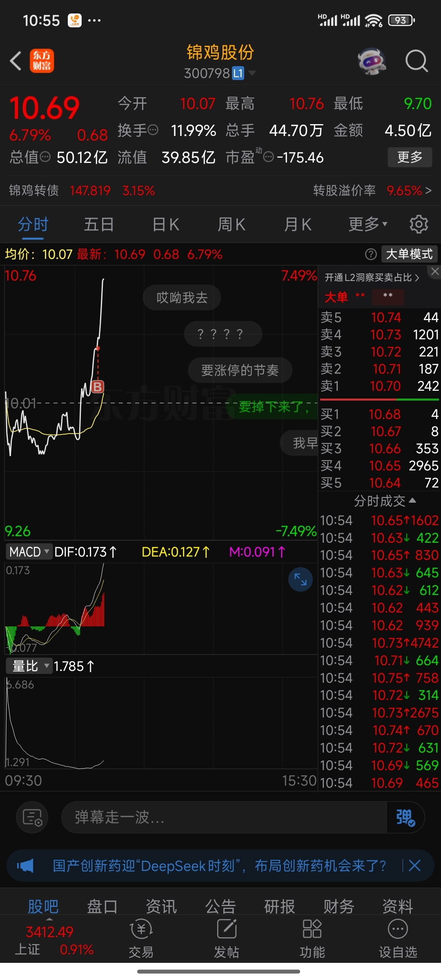Image resolution: width=441 pixels, height=980 pixels.
Task: Open the 盘口 tab
Action: click(102, 907)
